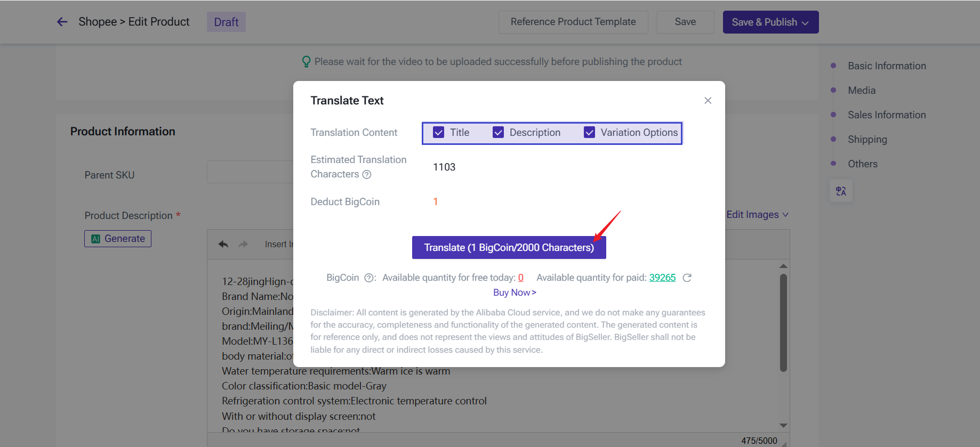Jump to the Sales Information section
The image size is (980, 447).
click(x=887, y=115)
